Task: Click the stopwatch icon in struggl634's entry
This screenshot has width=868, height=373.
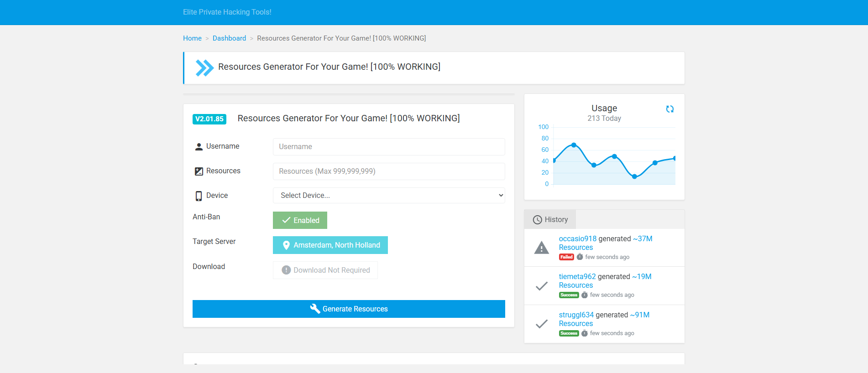Action: coord(585,333)
